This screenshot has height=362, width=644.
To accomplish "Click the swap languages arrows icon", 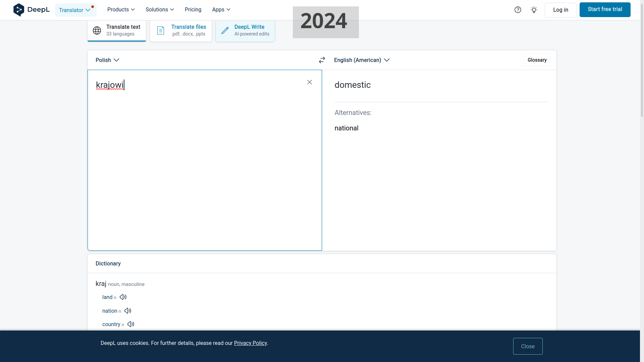I will [322, 60].
